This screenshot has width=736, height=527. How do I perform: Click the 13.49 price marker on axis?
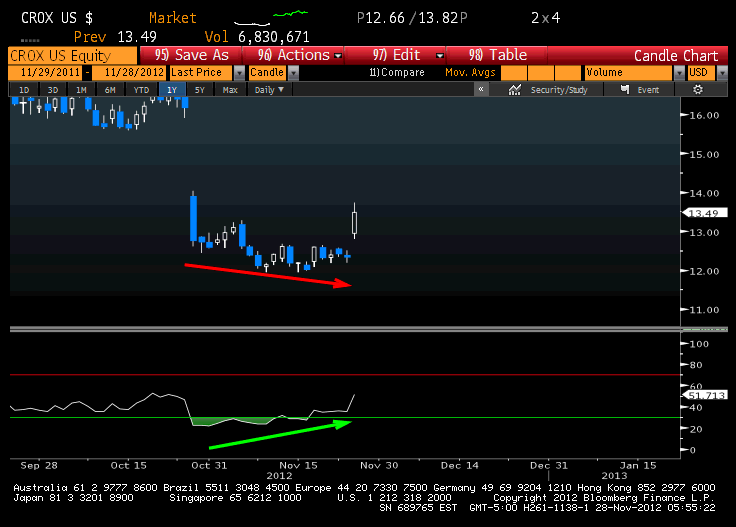(x=704, y=213)
